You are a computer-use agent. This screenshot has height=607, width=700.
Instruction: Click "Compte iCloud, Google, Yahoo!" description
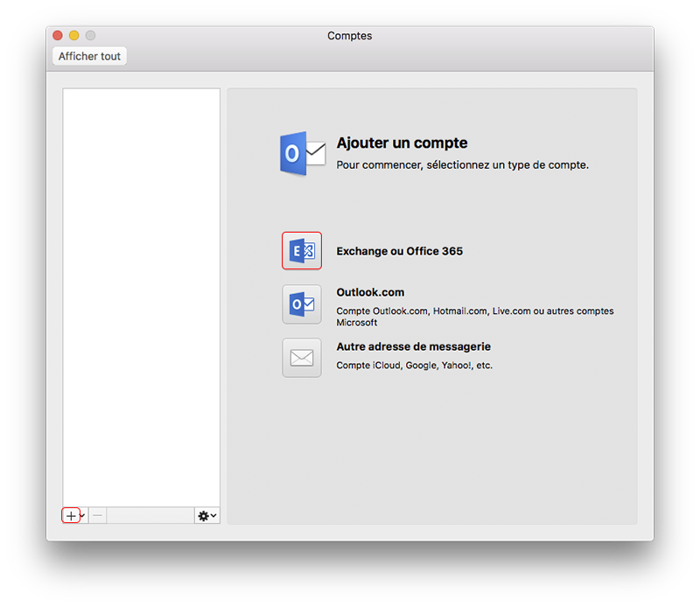pos(414,366)
